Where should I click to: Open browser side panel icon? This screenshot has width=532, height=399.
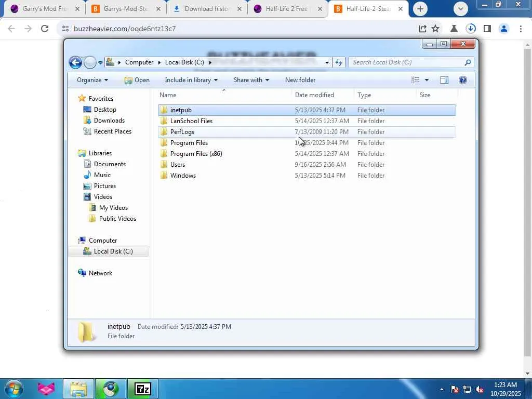tap(487, 29)
